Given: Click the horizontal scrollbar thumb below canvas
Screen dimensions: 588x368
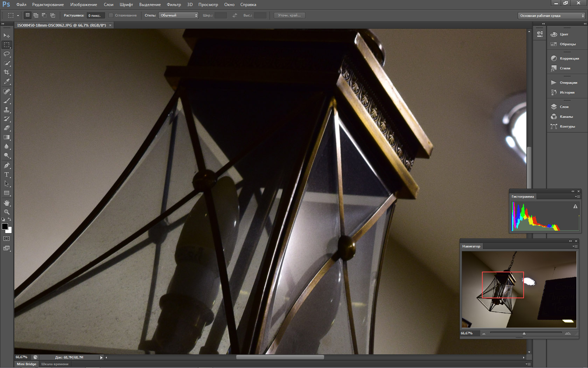Looking at the screenshot, I should (x=280, y=357).
